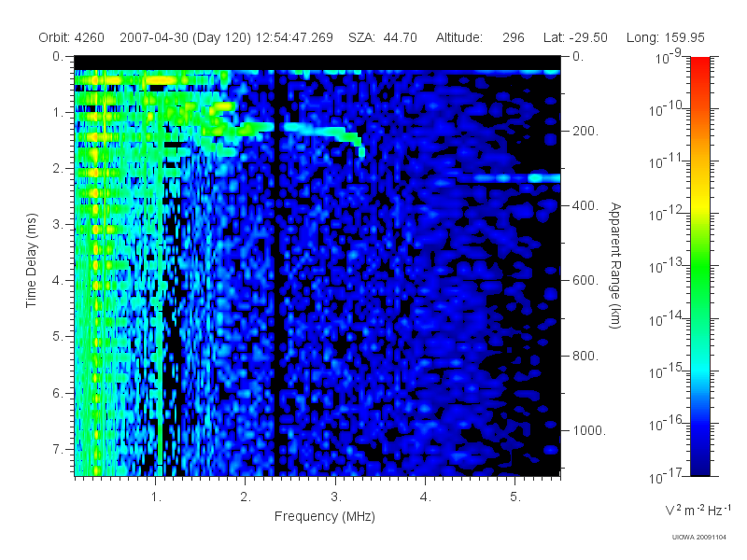Click the 3. tick label on frequency axis
This screenshot has width=747, height=560.
click(336, 497)
